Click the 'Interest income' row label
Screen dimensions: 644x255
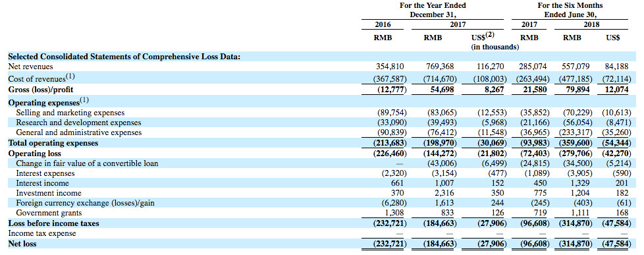click(x=42, y=183)
